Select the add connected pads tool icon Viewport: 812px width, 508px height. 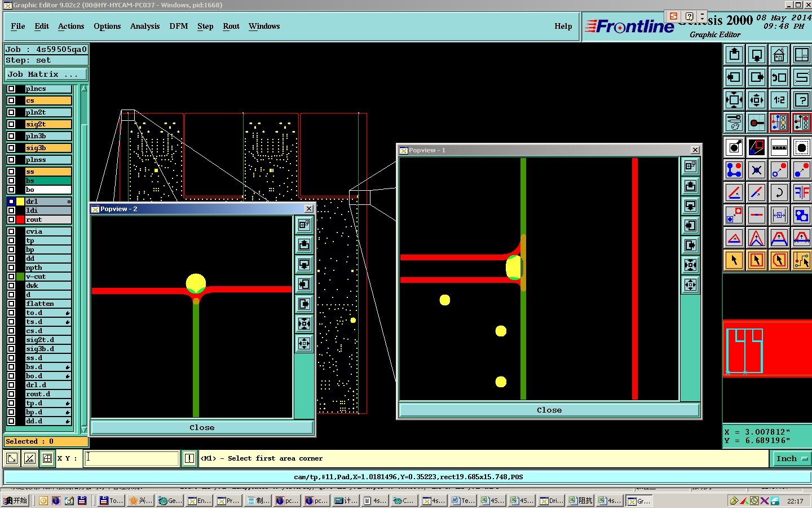tap(734, 170)
